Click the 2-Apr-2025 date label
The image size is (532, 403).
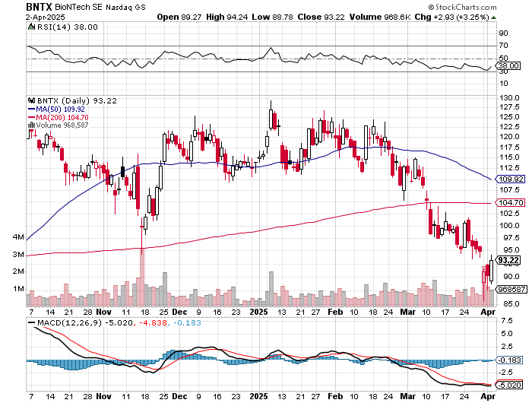pyautogui.click(x=46, y=17)
